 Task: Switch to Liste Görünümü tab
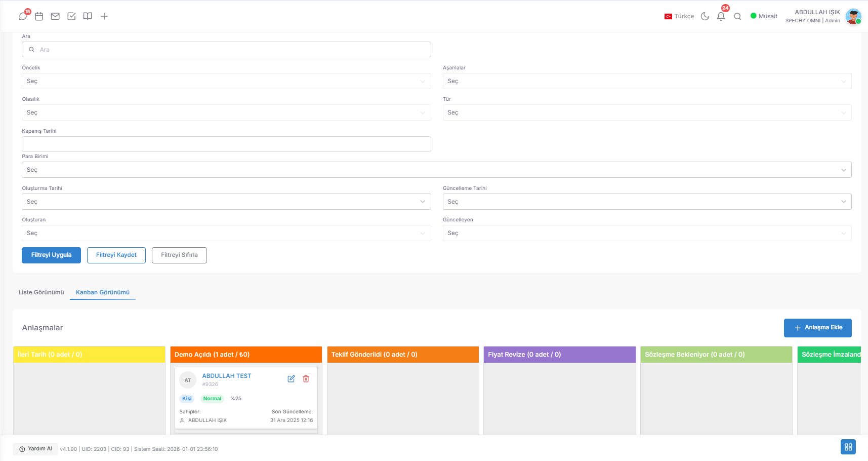(42, 292)
